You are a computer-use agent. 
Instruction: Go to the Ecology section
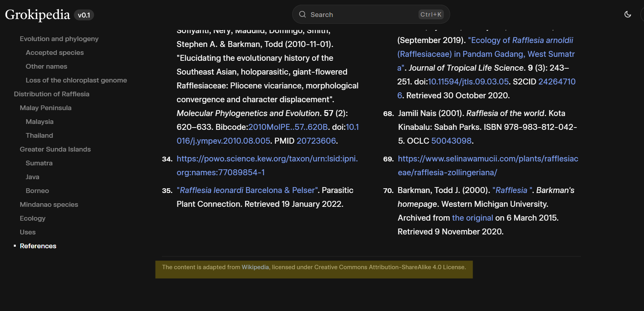32,218
